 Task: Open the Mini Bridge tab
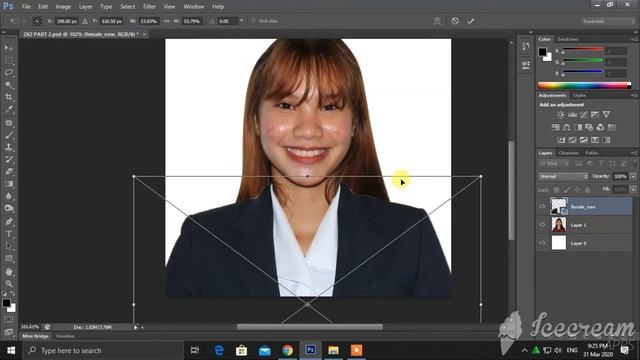click(x=36, y=336)
